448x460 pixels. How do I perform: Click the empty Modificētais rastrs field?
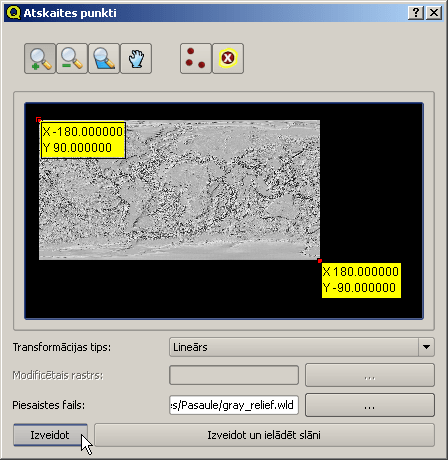click(234, 375)
